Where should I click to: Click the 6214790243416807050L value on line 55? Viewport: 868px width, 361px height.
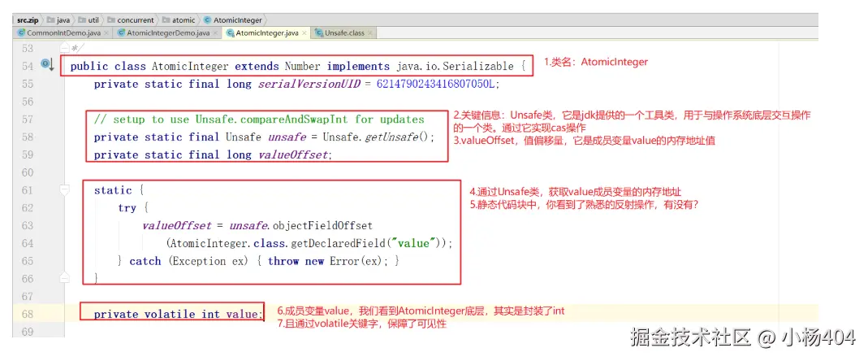438,84
